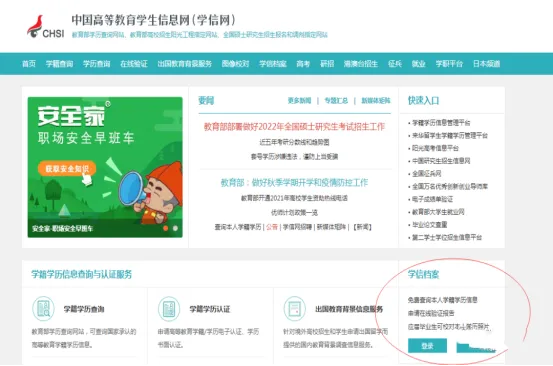Open 来华留学生学籍学历管理平台 quick entry
The image size is (553, 366).
point(450,135)
